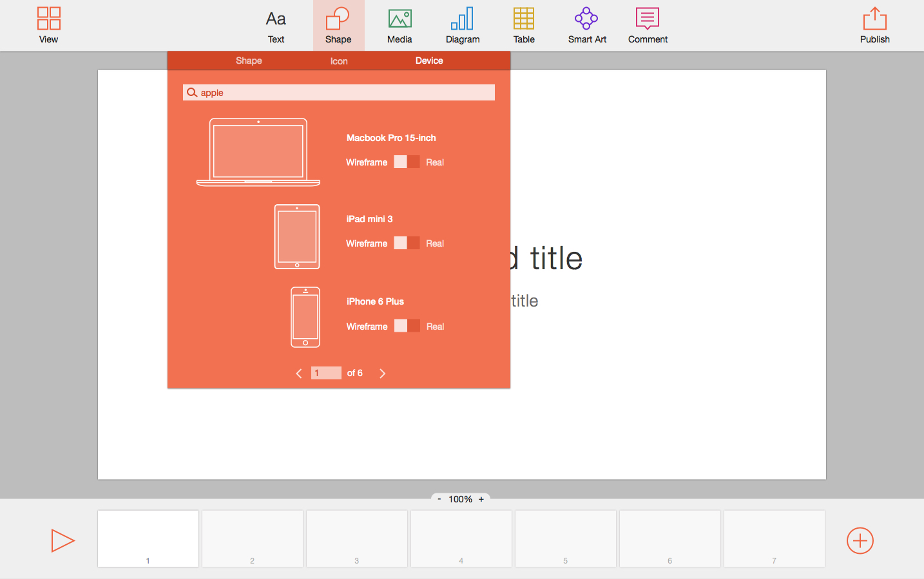Click the search magnifier icon
This screenshot has width=924, height=579.
coord(191,93)
